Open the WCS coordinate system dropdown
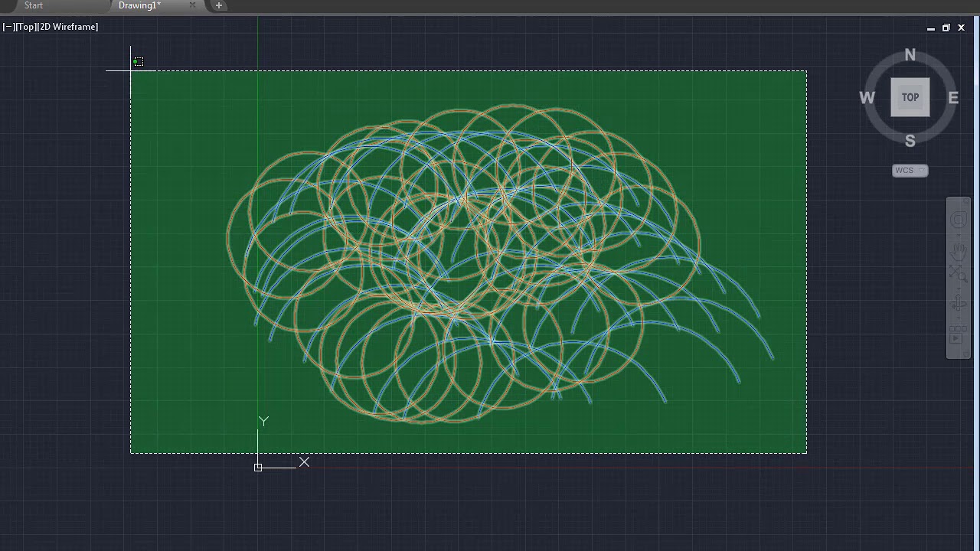The width and height of the screenshot is (980, 551). 910,171
